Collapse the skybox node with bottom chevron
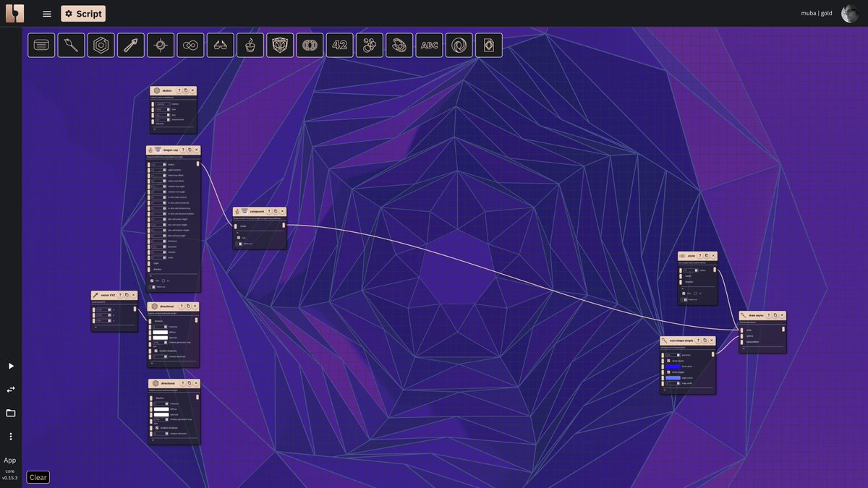Image resolution: width=868 pixels, height=488 pixels. 155,129
